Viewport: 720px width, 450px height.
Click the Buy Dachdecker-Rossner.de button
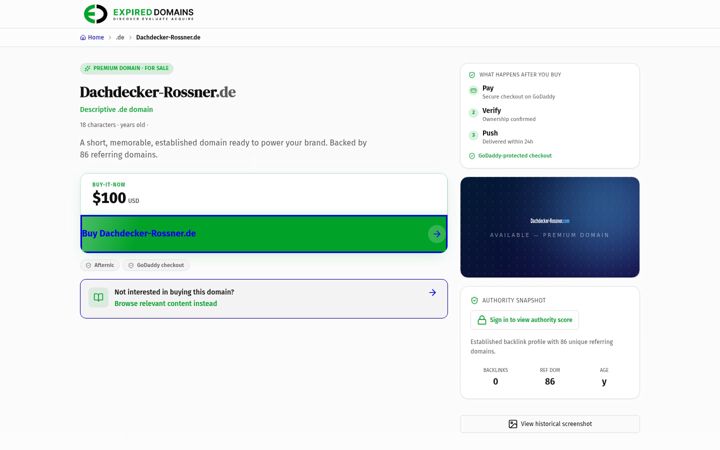point(264,234)
